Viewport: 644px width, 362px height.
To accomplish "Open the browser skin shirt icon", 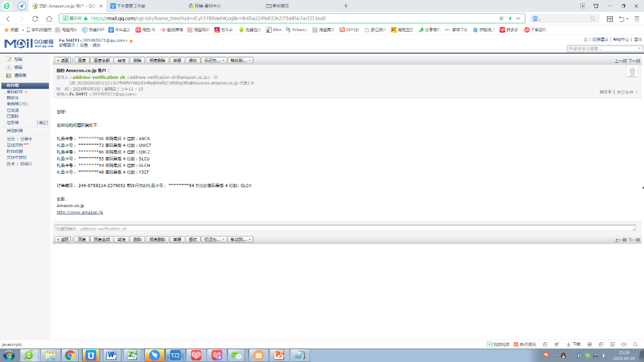I will (x=596, y=6).
